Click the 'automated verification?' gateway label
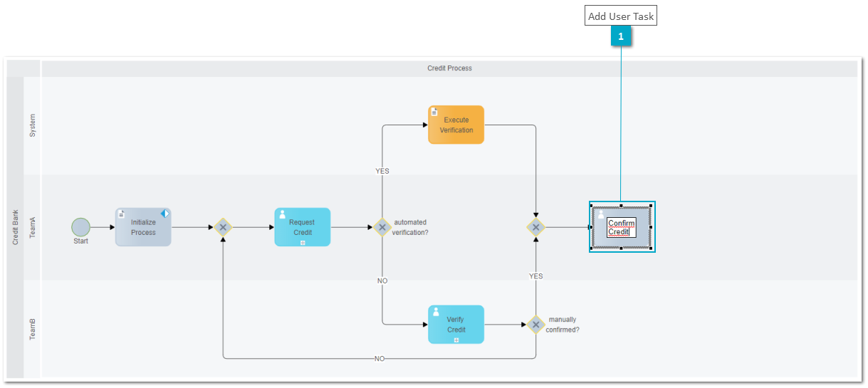868x388 pixels. (411, 227)
